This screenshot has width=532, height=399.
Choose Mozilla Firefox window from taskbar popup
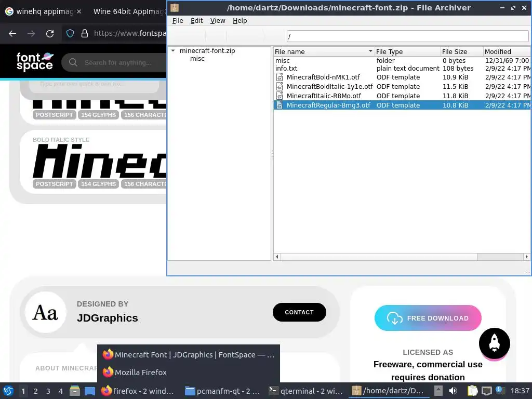[x=189, y=372]
